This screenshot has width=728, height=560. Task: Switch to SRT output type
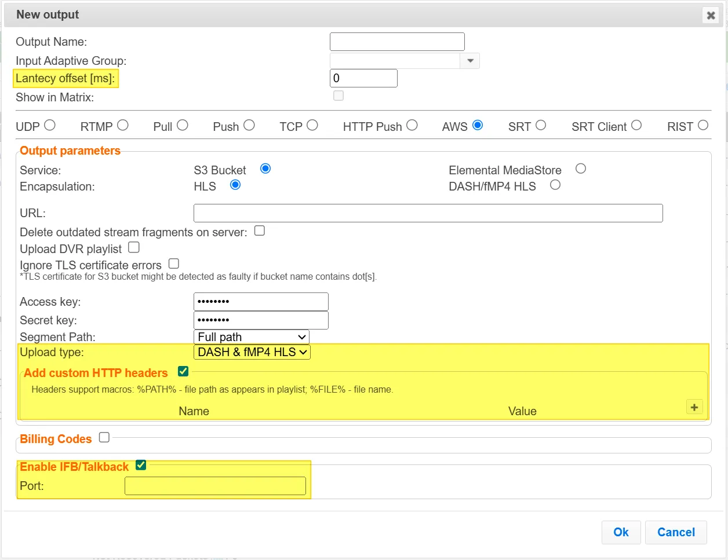click(x=541, y=125)
